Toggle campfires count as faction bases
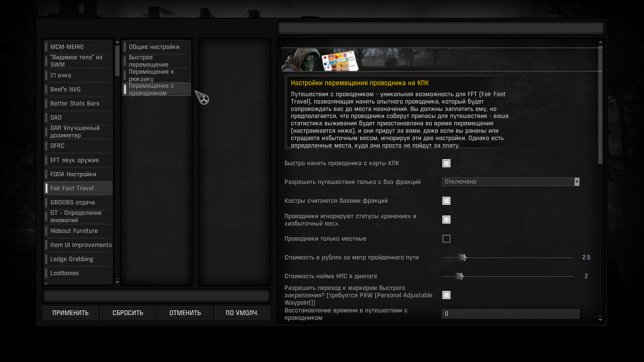The image size is (644, 362). [446, 201]
